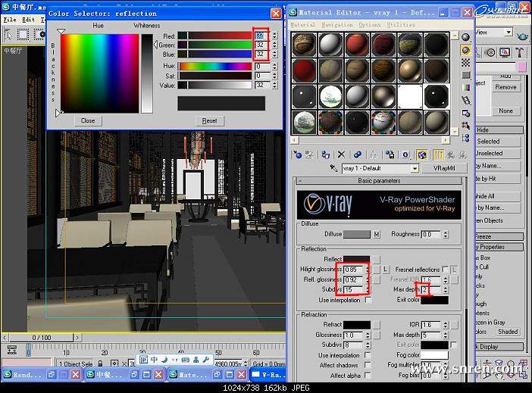Open the Utilities menu in Material Editor
Screen dimensions: 532x393
pos(400,25)
